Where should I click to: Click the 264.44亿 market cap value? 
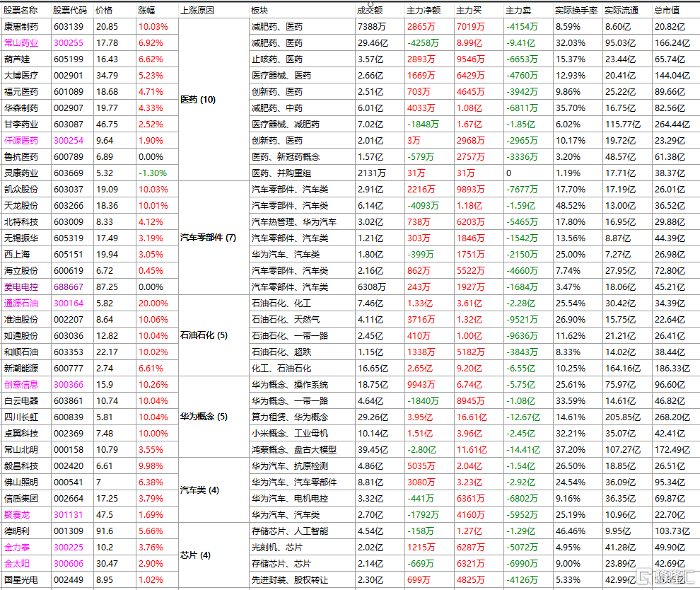(672, 125)
